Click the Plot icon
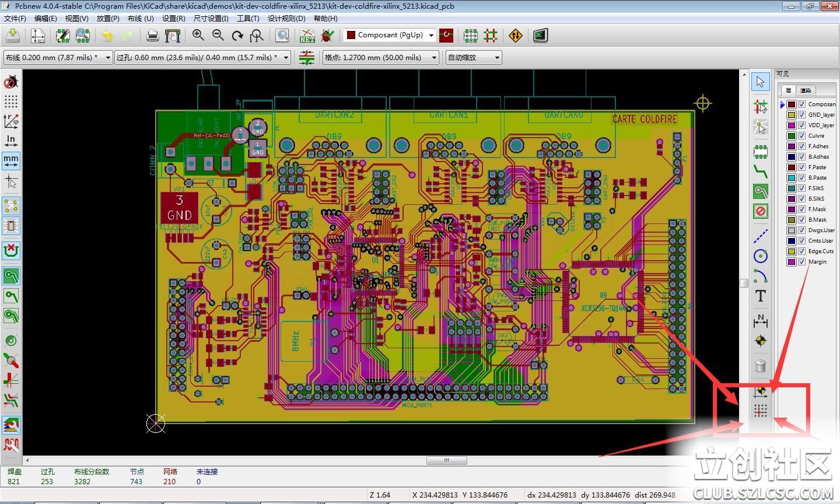Image resolution: width=840 pixels, height=504 pixels. coord(173,36)
